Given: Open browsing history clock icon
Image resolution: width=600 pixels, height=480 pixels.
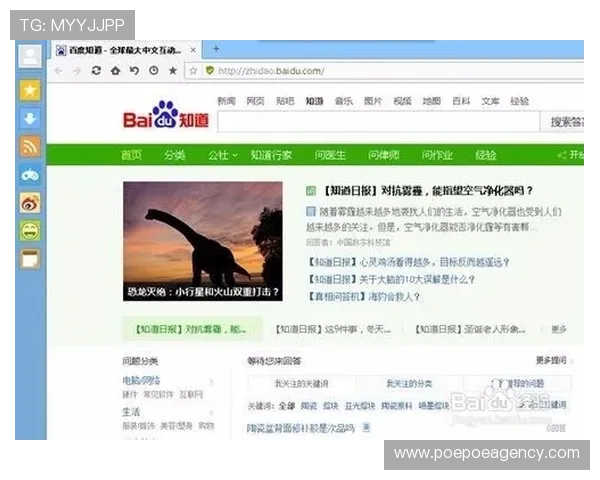Looking at the screenshot, I should [154, 70].
